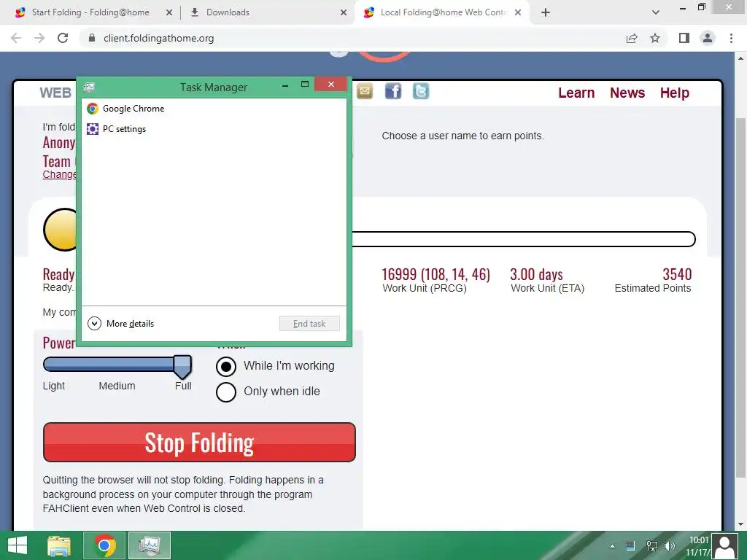Reload the page in Chrome
Image resolution: width=747 pixels, height=560 pixels.
pos(63,38)
